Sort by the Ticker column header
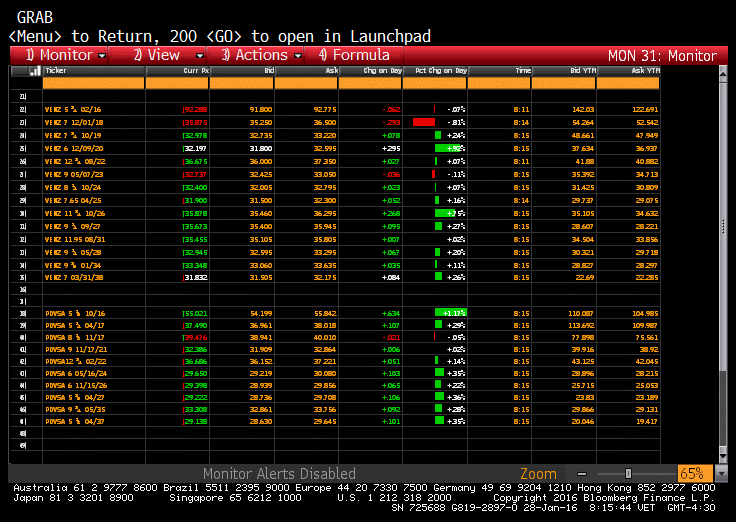The image size is (736, 522). point(93,71)
